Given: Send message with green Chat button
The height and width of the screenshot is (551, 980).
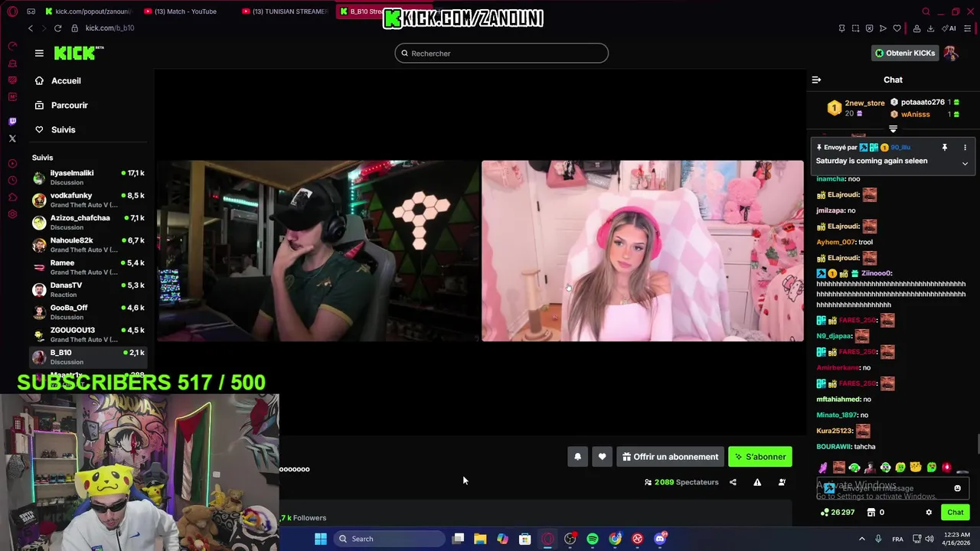Looking at the screenshot, I should [x=955, y=513].
